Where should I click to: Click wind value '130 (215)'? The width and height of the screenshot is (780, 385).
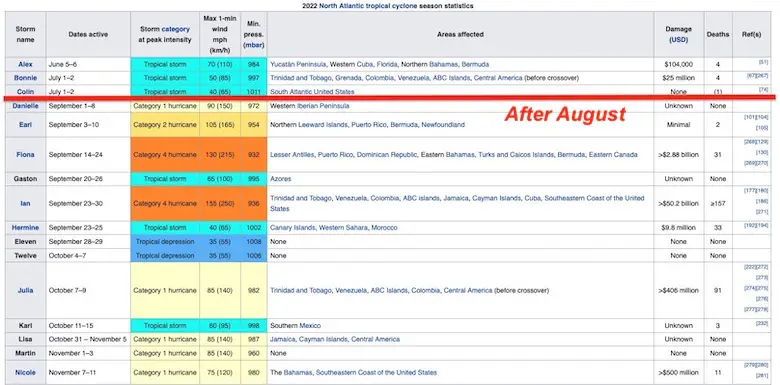[220, 155]
